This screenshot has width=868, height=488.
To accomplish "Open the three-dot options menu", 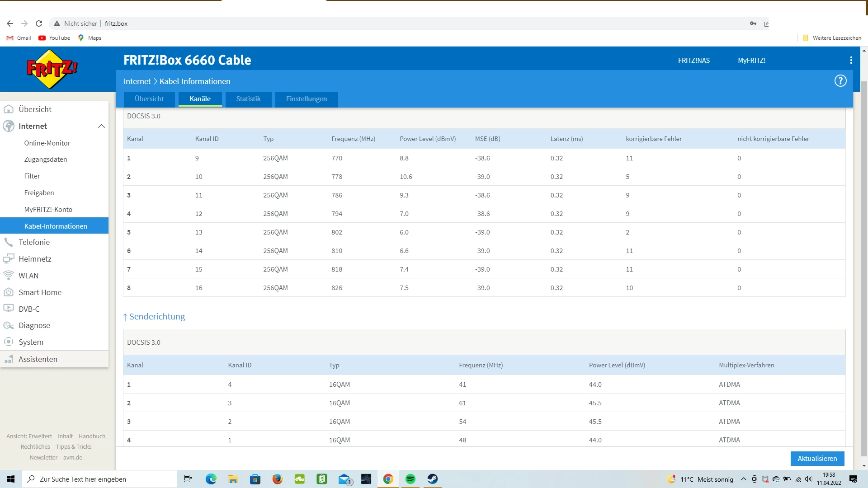I will coord(851,60).
